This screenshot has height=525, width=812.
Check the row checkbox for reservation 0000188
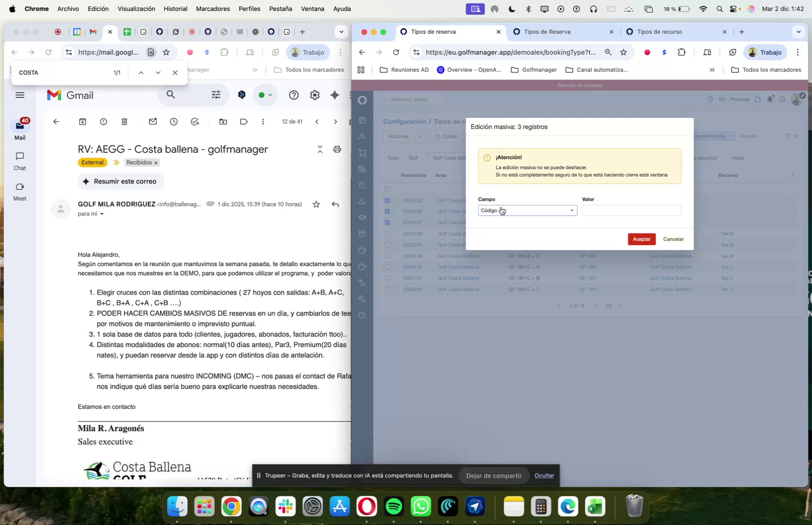pyautogui.click(x=388, y=234)
